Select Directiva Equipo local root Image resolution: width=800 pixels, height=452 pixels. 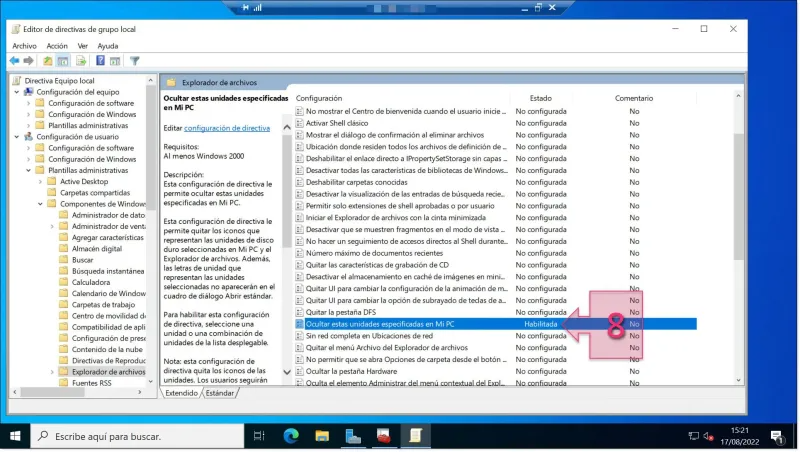(59, 81)
